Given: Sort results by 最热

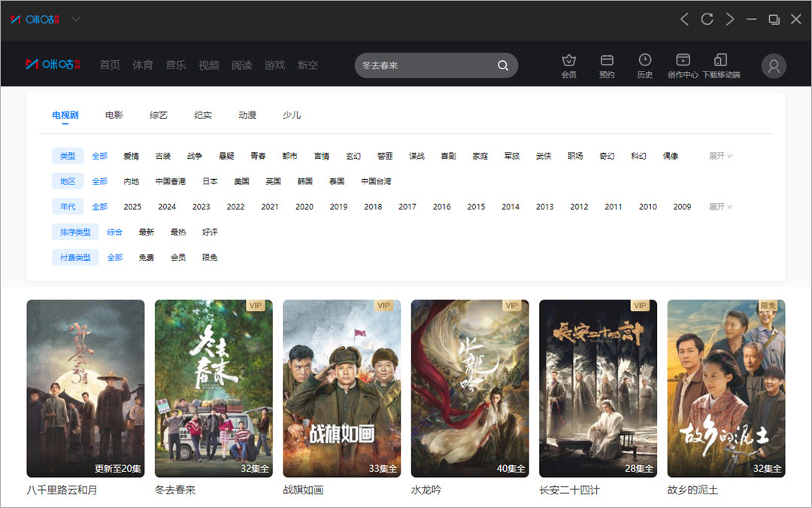Looking at the screenshot, I should click(178, 233).
